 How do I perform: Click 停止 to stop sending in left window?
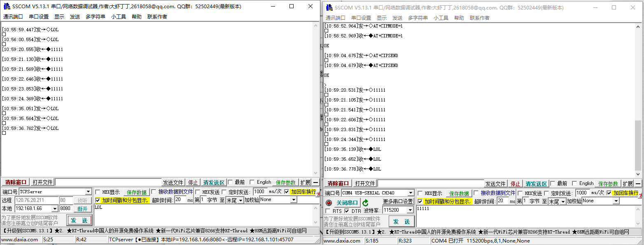click(x=193, y=182)
